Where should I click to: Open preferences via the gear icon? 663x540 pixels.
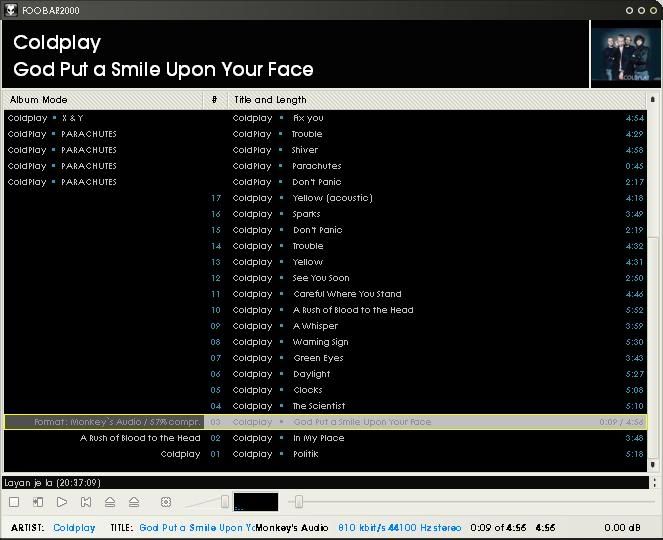[x=166, y=502]
